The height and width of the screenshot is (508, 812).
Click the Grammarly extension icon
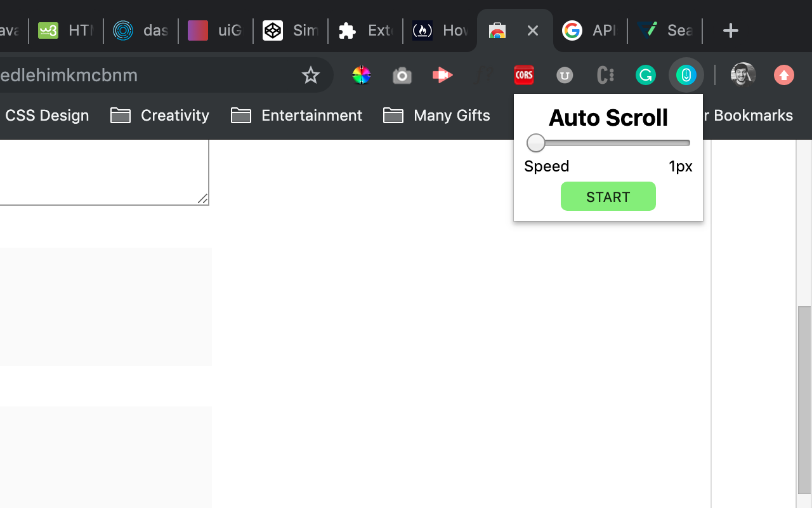tap(646, 75)
